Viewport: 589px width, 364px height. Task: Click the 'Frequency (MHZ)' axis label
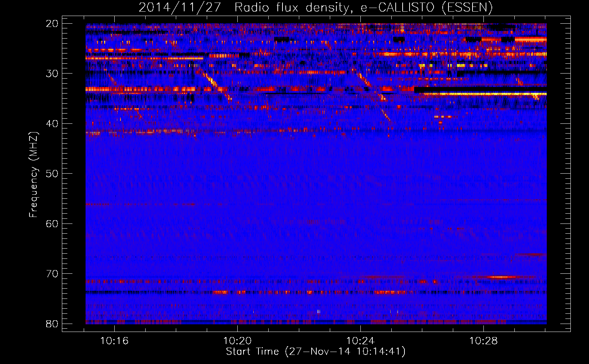pyautogui.click(x=33, y=175)
